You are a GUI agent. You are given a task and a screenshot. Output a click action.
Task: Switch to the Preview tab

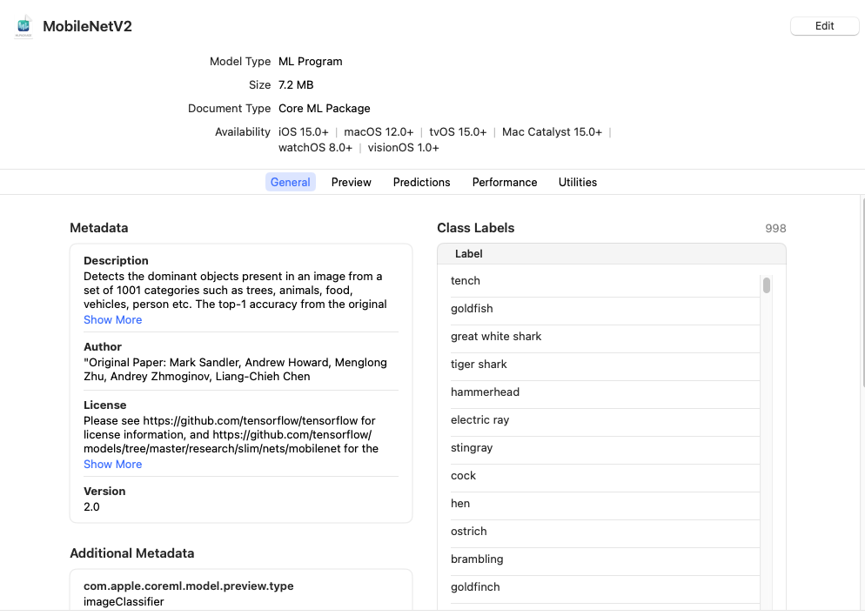click(x=351, y=182)
